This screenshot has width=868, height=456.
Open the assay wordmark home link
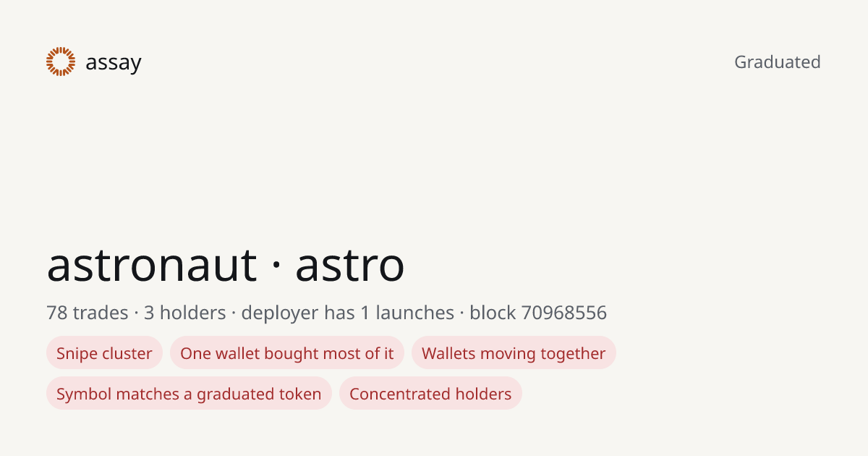coord(114,63)
